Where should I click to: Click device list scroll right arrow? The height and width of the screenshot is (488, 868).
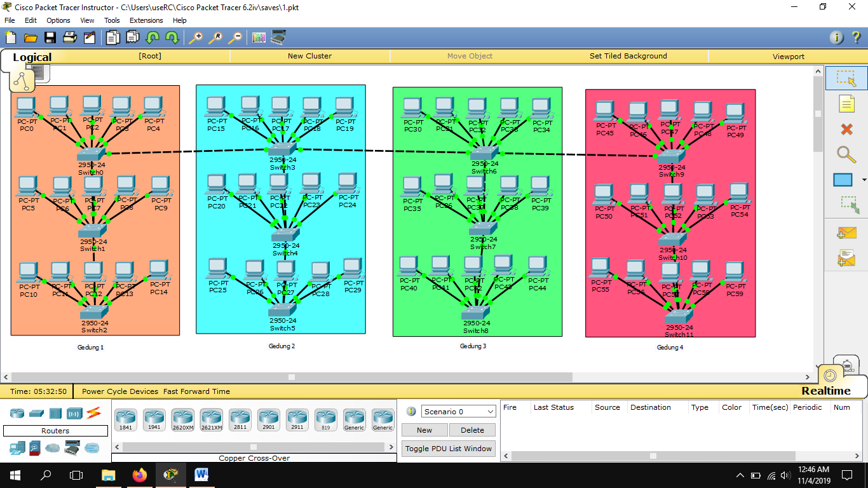tap(391, 447)
